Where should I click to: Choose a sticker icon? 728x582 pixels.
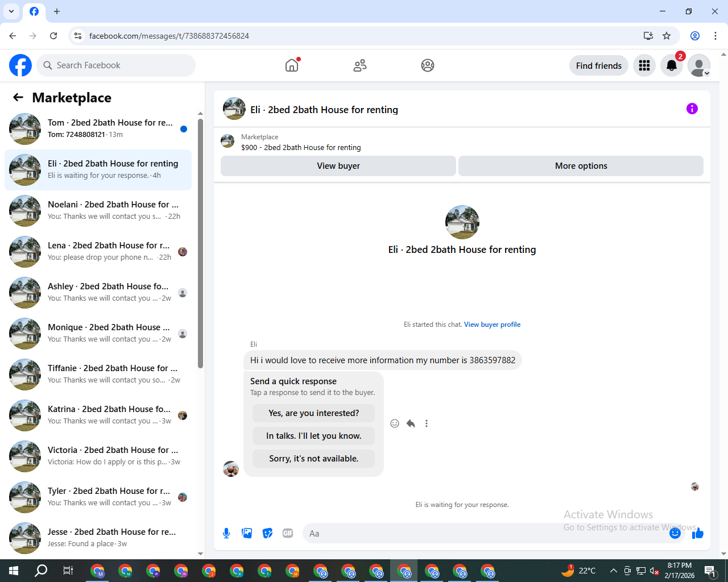tap(267, 533)
